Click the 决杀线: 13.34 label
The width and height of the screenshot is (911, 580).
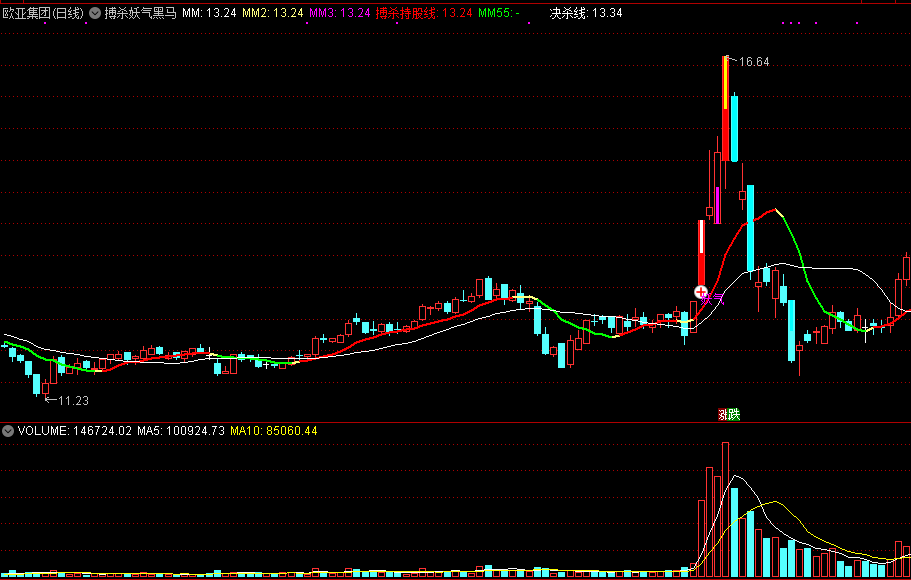pyautogui.click(x=586, y=13)
